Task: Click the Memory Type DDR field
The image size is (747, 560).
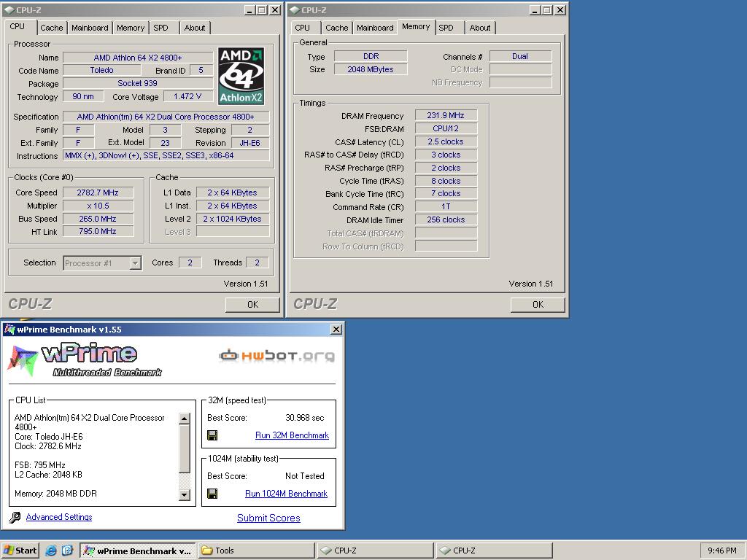Action: click(370, 56)
